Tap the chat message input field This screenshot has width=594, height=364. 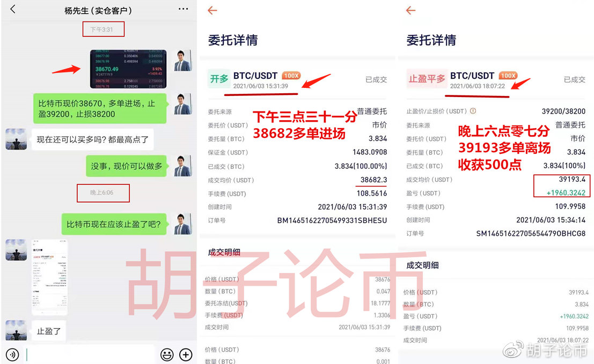point(86,354)
